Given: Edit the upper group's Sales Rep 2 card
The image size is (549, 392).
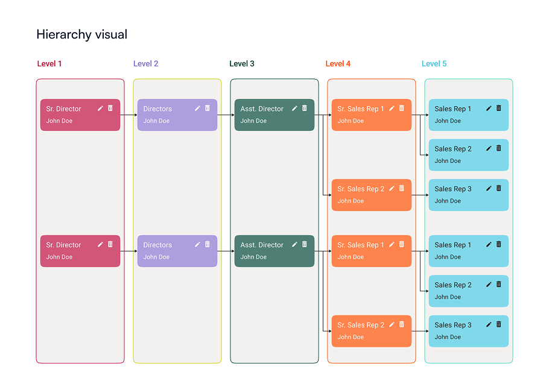Looking at the screenshot, I should click(489, 148).
